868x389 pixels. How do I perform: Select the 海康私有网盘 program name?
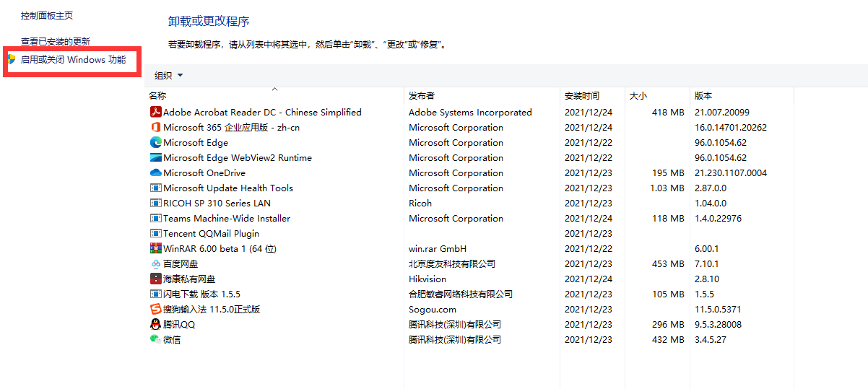coord(189,279)
